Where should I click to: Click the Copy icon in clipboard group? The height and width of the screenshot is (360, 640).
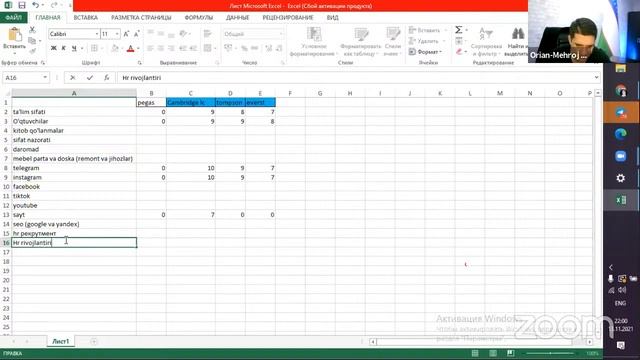(32, 40)
